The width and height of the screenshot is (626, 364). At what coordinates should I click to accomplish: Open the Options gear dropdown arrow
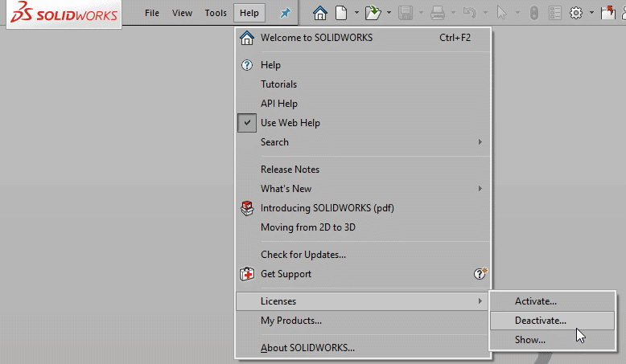click(591, 13)
